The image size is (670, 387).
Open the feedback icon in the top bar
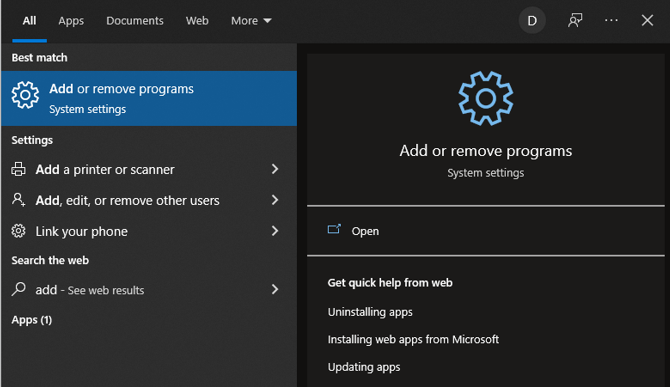(x=575, y=20)
